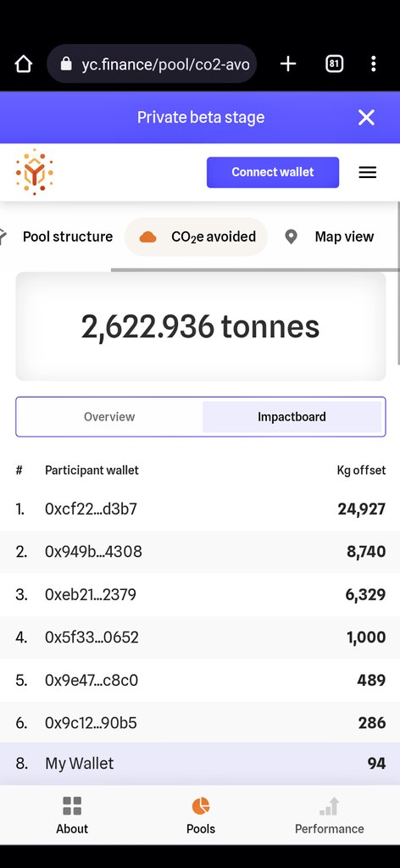400x868 pixels.
Task: Open Map view with pin icon
Action: click(x=329, y=237)
